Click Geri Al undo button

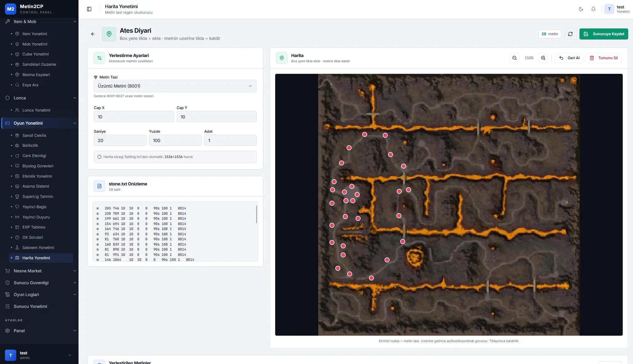click(569, 58)
